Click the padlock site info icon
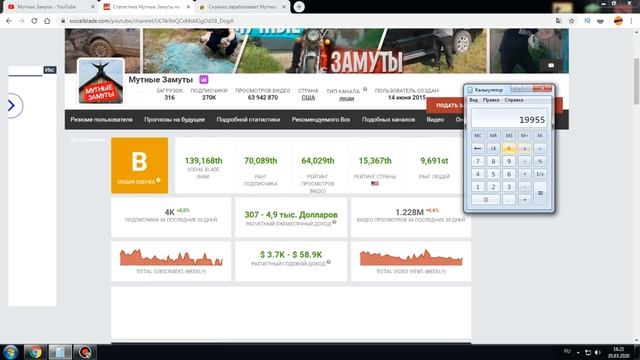The width and height of the screenshot is (640, 360). point(62,21)
